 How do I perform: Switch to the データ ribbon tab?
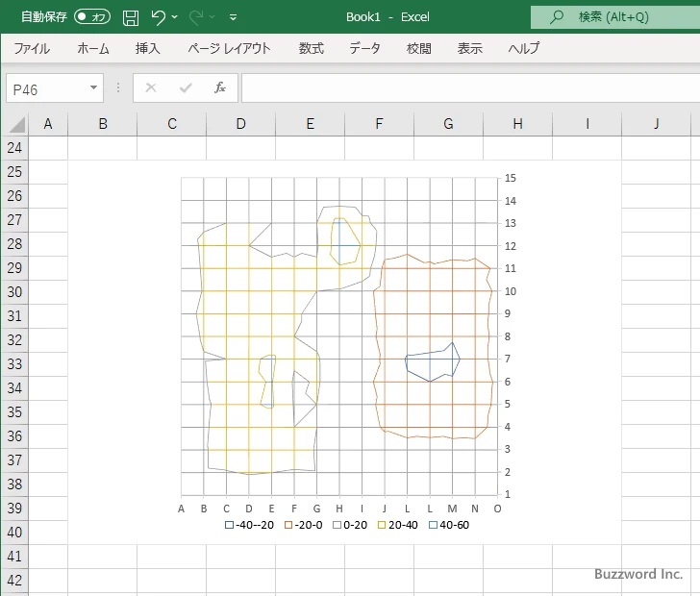[364, 48]
